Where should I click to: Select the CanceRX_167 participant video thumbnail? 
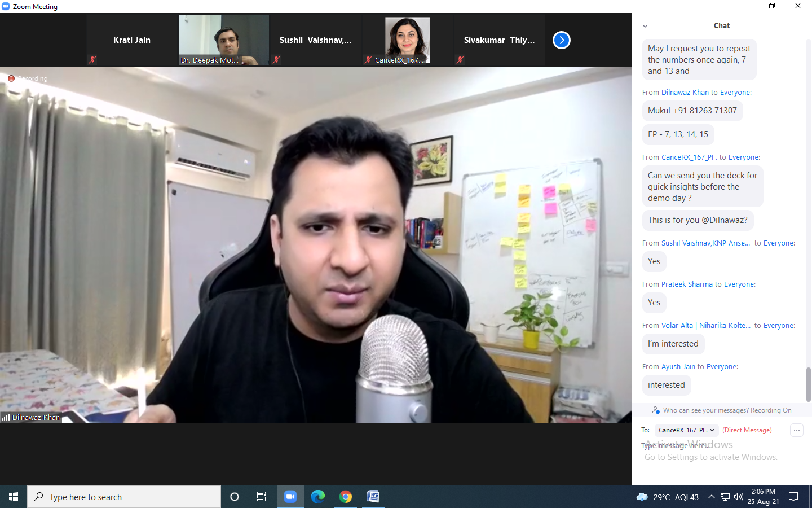click(x=407, y=40)
